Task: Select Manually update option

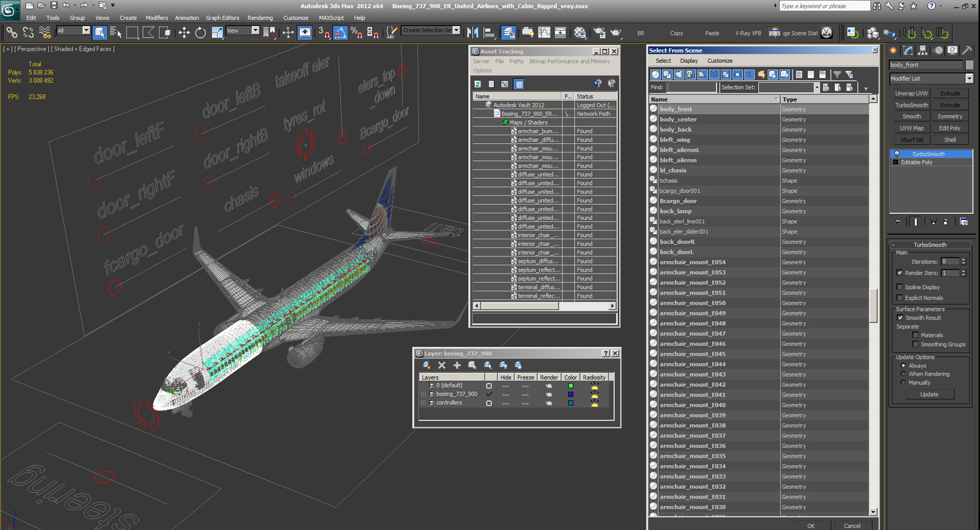Action: click(903, 382)
